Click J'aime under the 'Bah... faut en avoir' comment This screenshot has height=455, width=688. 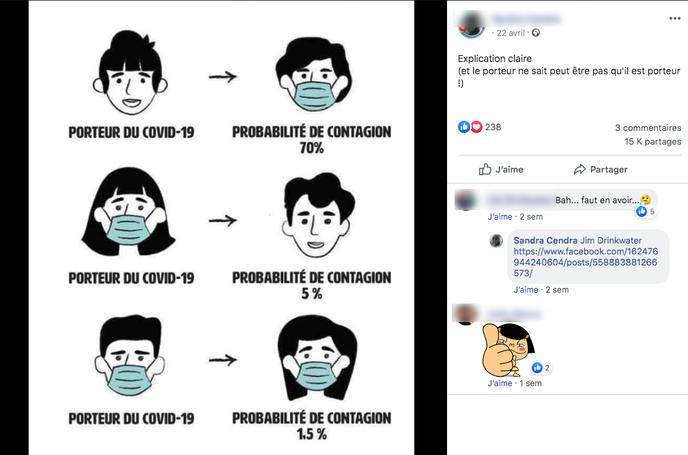pos(500,217)
